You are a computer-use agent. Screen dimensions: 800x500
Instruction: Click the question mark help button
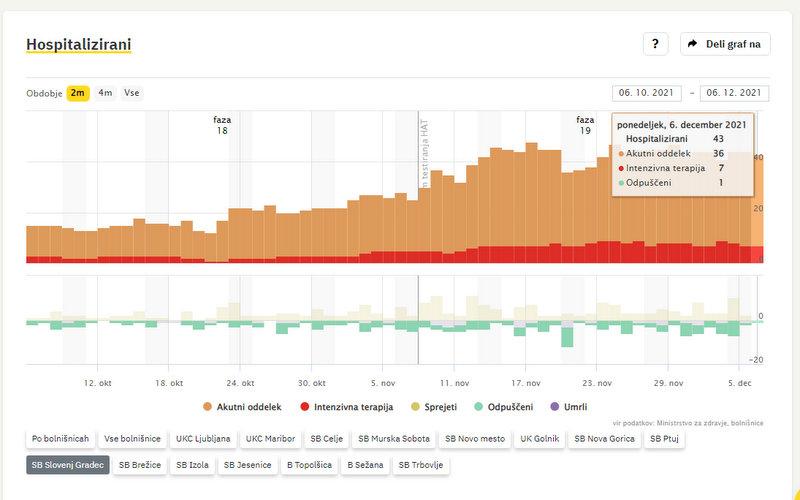point(655,44)
